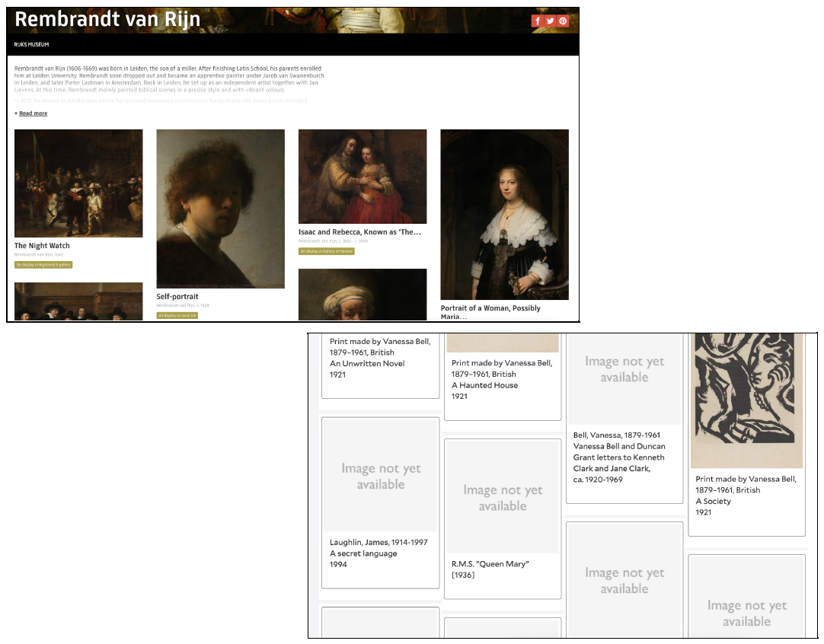
Task: Open Isaac and Rebecca painting image
Action: point(362,177)
